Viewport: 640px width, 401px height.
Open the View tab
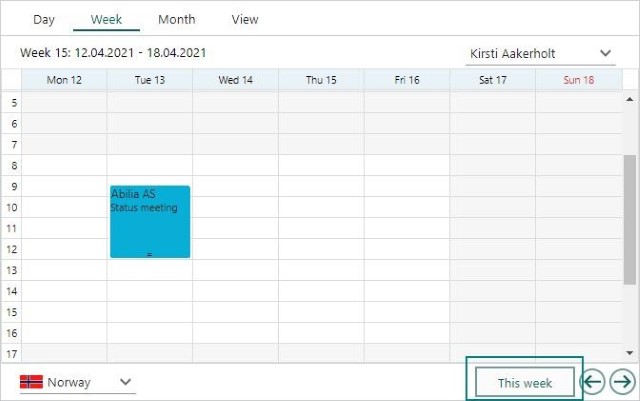pyautogui.click(x=245, y=19)
